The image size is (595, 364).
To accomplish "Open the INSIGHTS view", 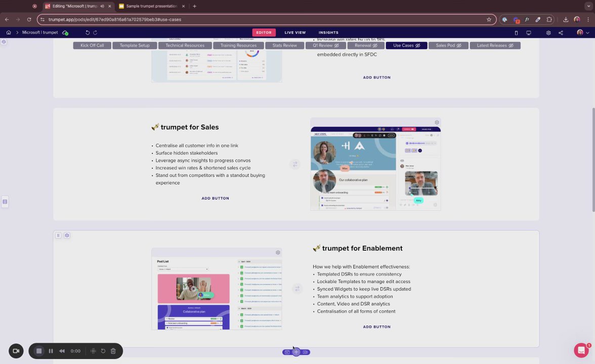I will 328,32.
